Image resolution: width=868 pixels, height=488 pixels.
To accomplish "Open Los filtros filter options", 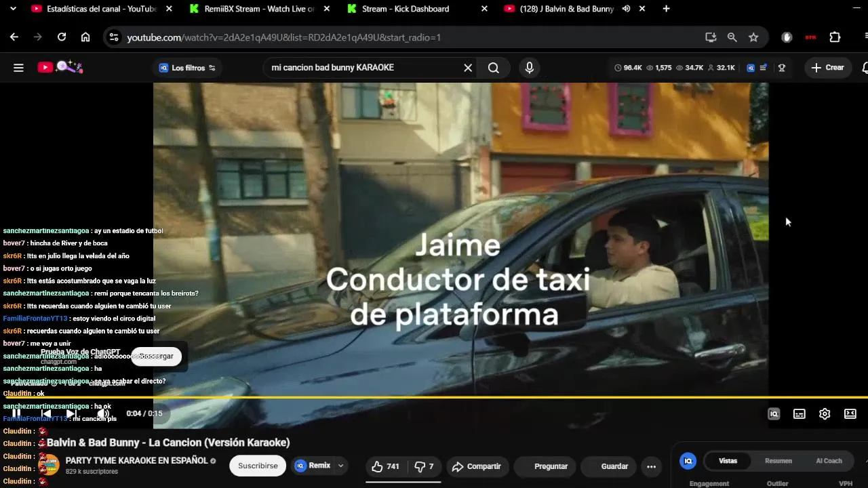I will pos(186,68).
